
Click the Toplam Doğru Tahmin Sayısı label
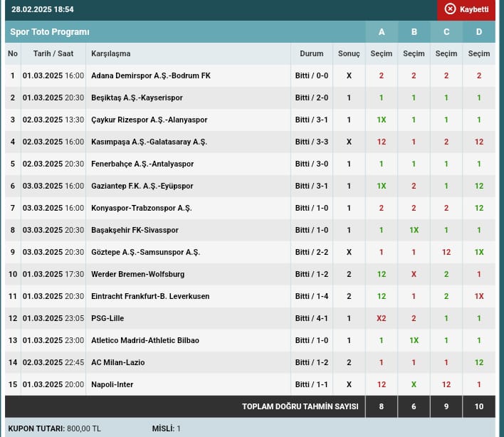pyautogui.click(x=299, y=406)
